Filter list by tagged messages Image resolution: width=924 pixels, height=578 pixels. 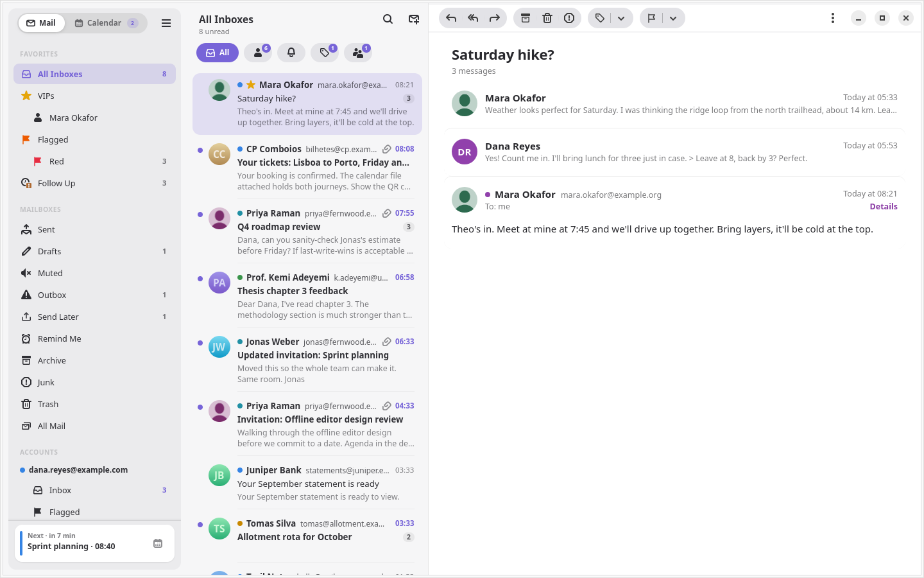click(325, 53)
